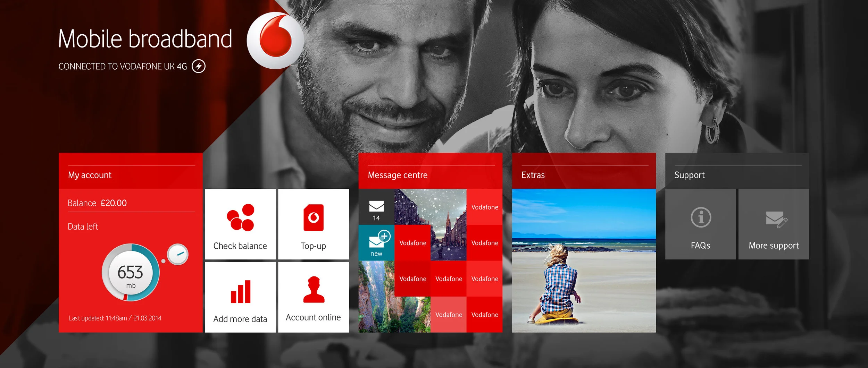Click the Balance £20.00 line
This screenshot has width=868, height=368.
coord(97,203)
